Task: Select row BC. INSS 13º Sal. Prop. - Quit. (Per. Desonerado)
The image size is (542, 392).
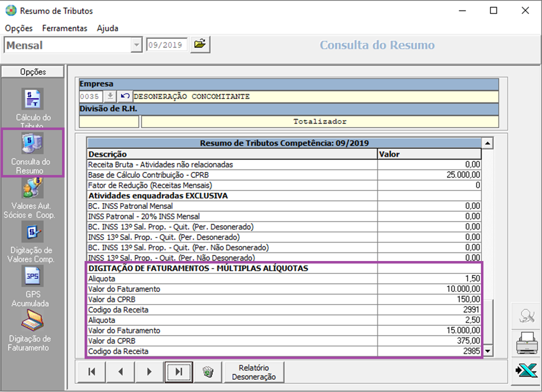Action: 284,227
